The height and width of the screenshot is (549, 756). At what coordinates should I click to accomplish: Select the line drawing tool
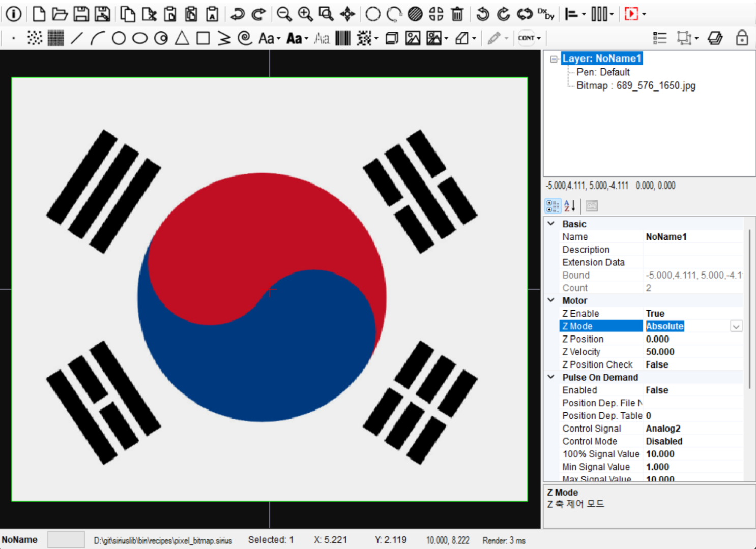pyautogui.click(x=76, y=38)
